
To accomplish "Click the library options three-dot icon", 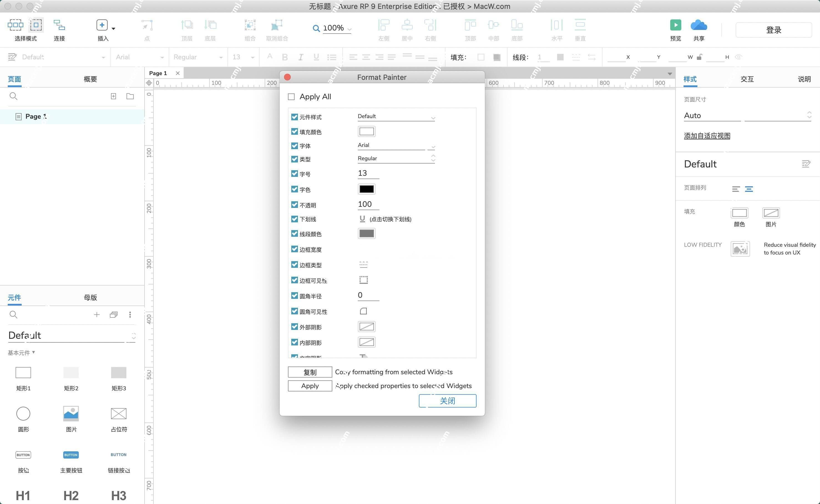I will (x=130, y=314).
